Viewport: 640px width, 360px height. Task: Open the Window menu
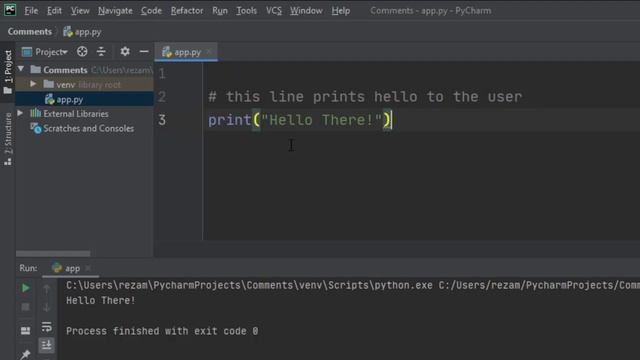point(306,11)
